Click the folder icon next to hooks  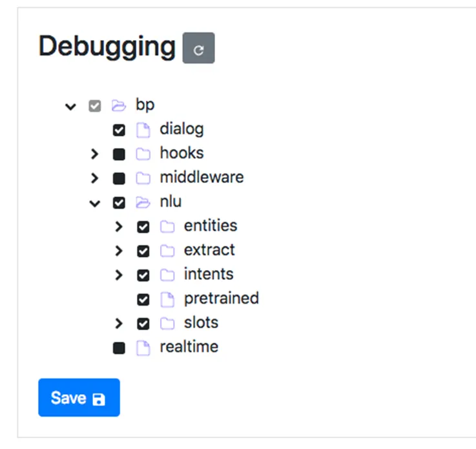click(143, 154)
